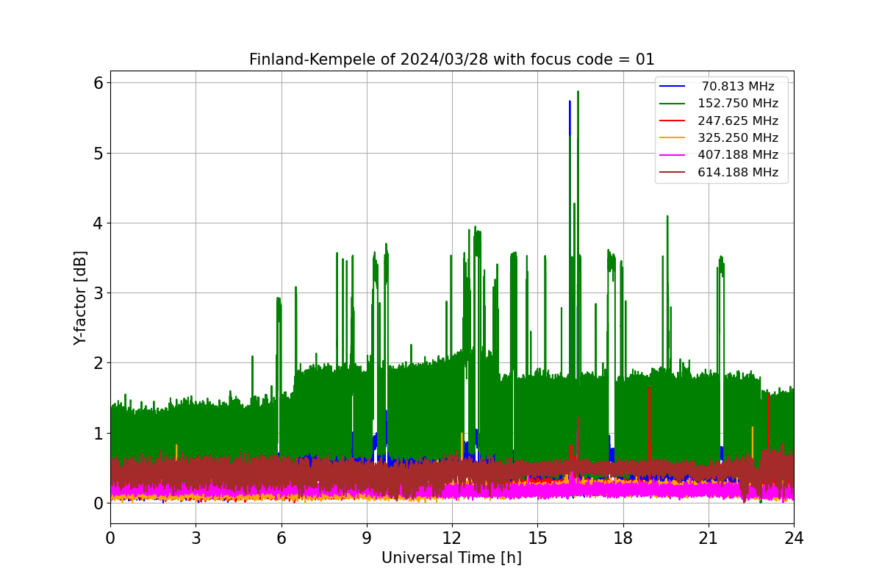The height and width of the screenshot is (588, 882).
Task: Click x-axis tick label 3
Action: pos(196,538)
